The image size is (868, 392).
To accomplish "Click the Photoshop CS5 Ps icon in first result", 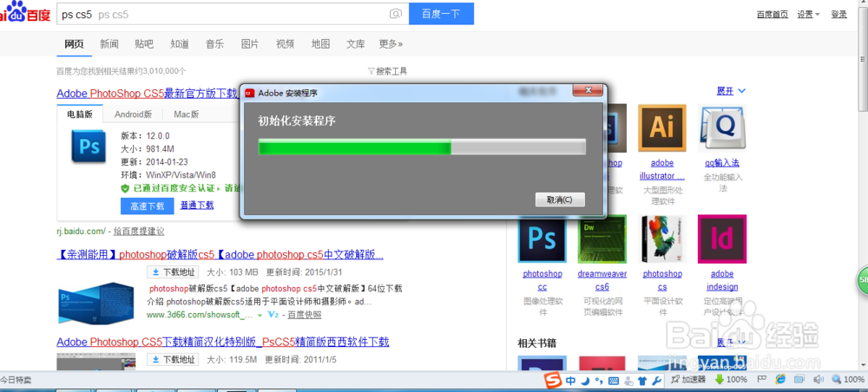I will (x=89, y=146).
